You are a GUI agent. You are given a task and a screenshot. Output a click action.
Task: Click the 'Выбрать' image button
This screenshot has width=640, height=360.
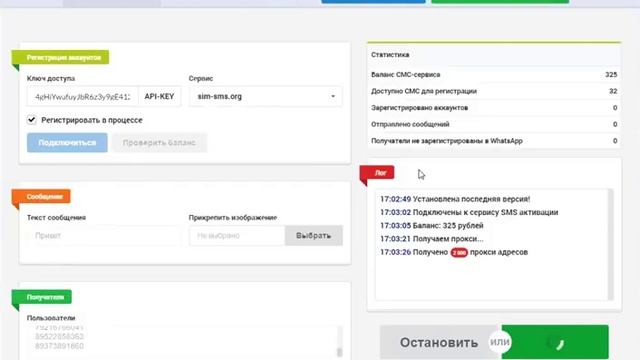coord(313,236)
